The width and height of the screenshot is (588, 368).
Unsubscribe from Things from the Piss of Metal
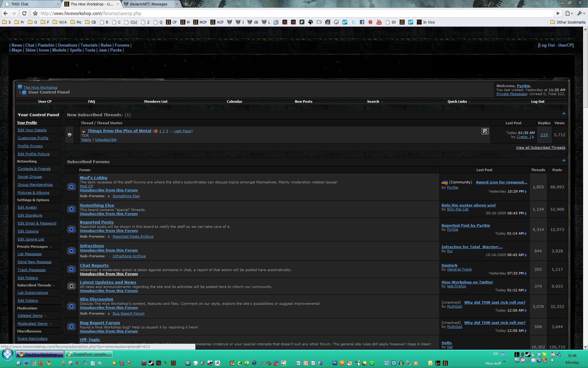(106, 140)
